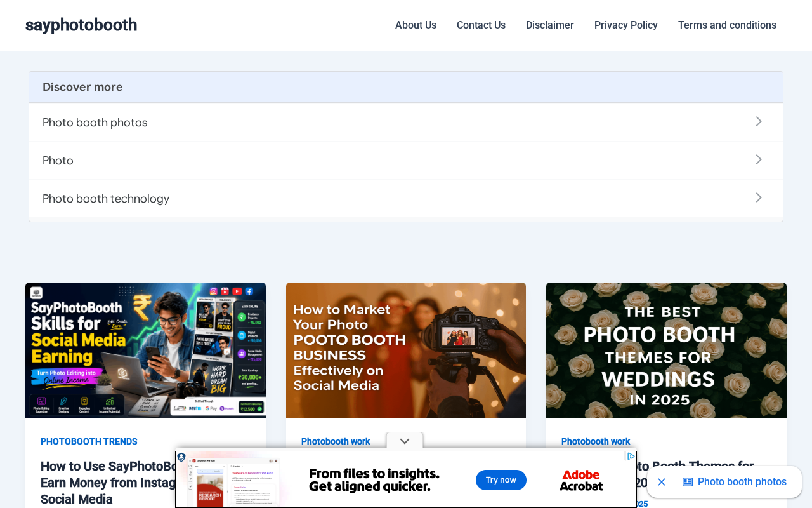This screenshot has height=508, width=812.
Task: Open the Best Photo Booth Themes for Weddings thumbnail
Action: 666,350
